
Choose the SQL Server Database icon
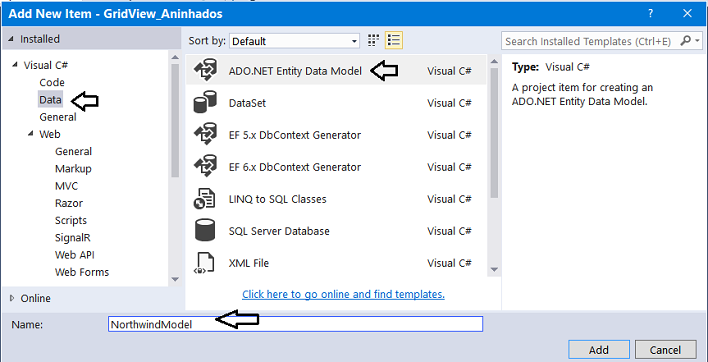[205, 231]
